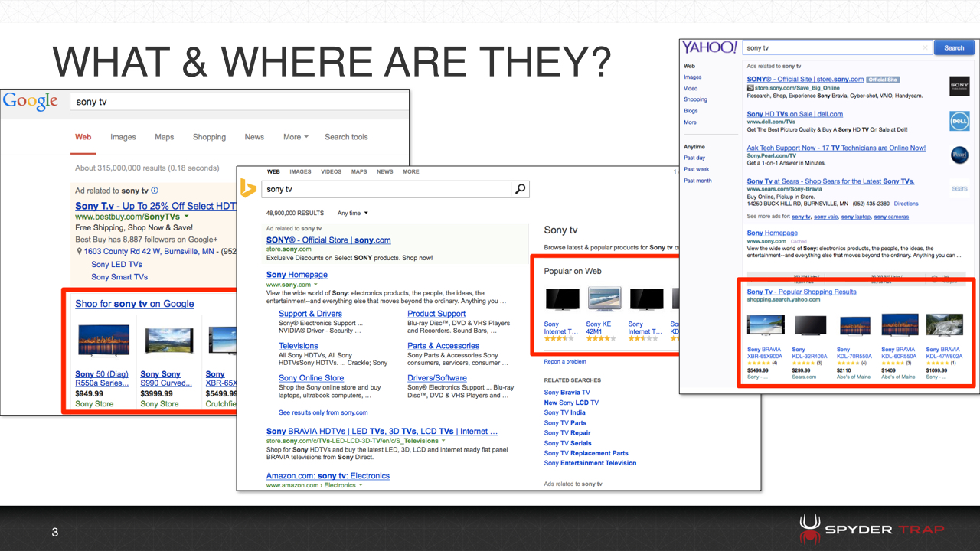The image size is (980, 551).
Task: Switch to Shopping tab in Google
Action: tap(209, 137)
